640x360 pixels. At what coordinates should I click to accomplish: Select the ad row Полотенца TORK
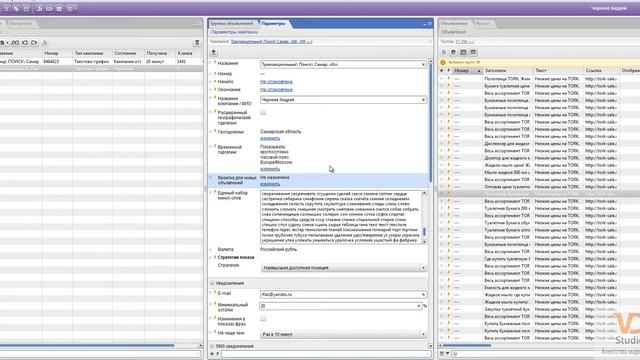tap(539, 78)
